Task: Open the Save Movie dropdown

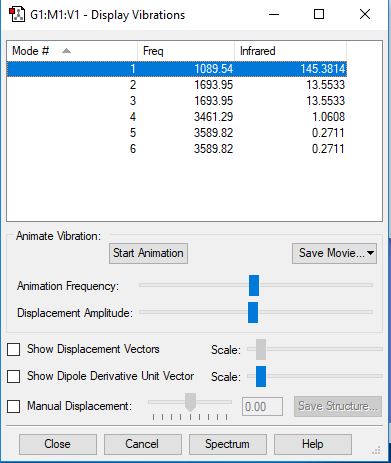Action: click(334, 253)
